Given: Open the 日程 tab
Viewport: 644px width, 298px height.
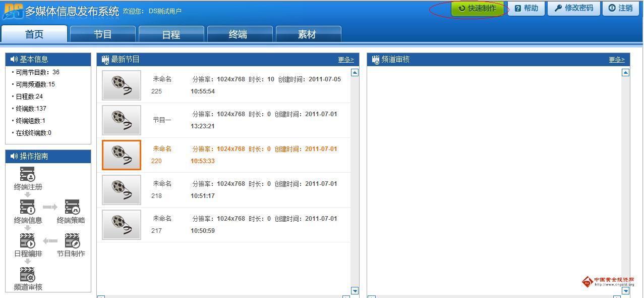Looking at the screenshot, I should pyautogui.click(x=171, y=34).
